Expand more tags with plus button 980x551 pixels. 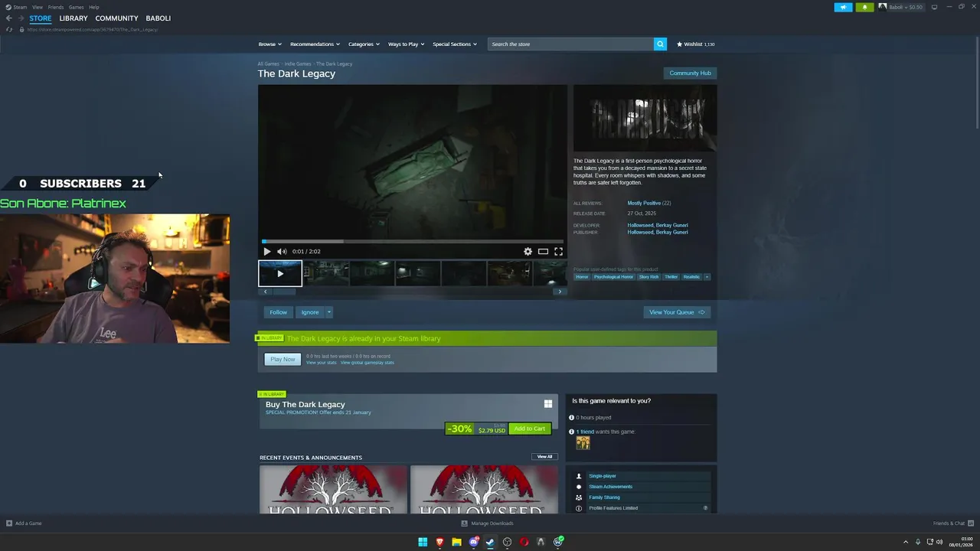tap(707, 277)
